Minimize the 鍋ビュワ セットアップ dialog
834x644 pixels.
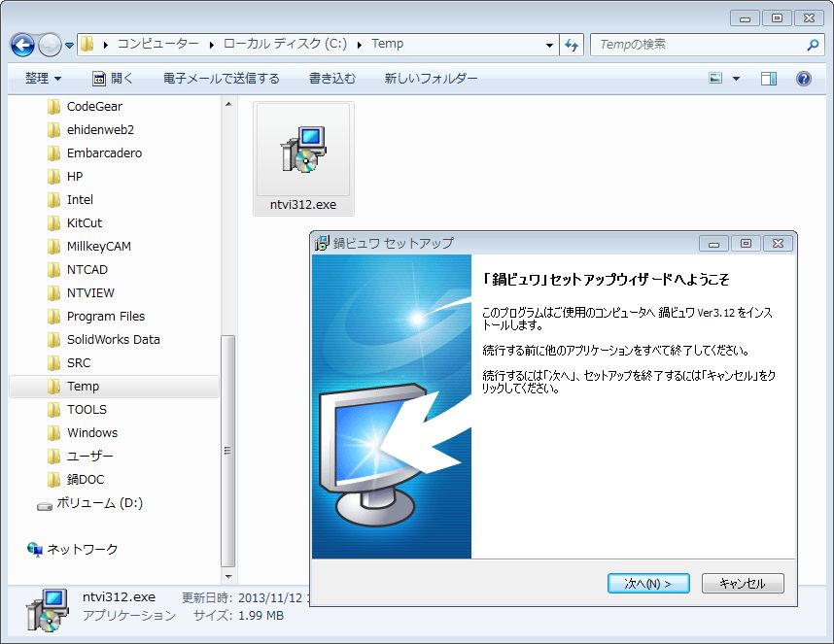coord(713,244)
